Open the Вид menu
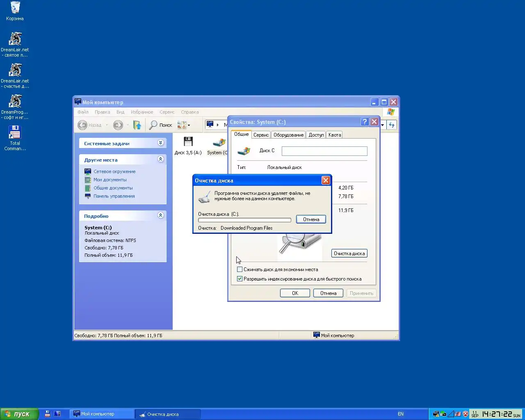Viewport: 525px width, 420px height. click(x=120, y=112)
